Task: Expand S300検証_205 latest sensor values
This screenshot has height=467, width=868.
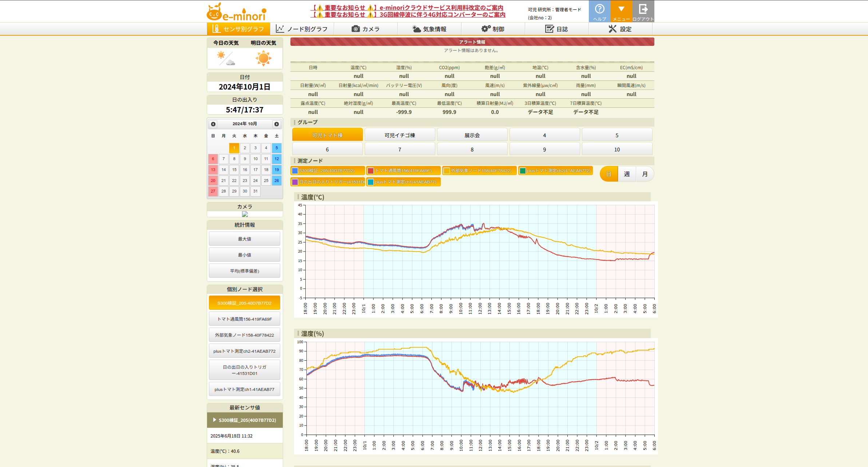Action: click(x=245, y=420)
